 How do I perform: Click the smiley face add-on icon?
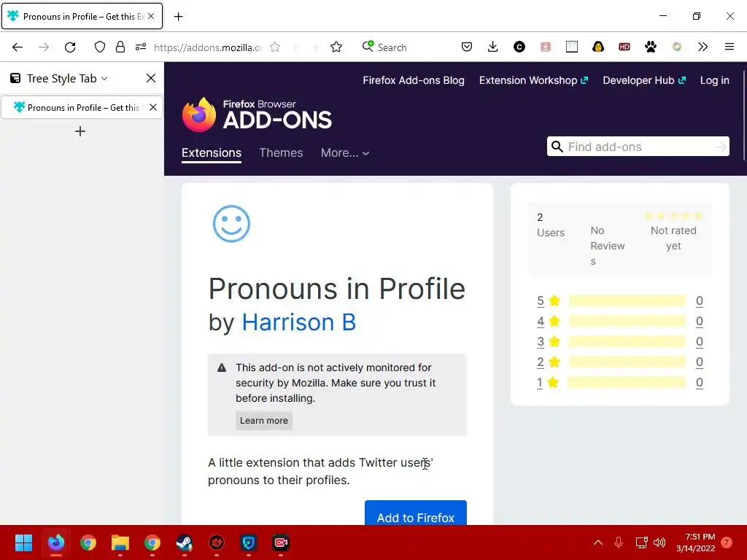231,224
